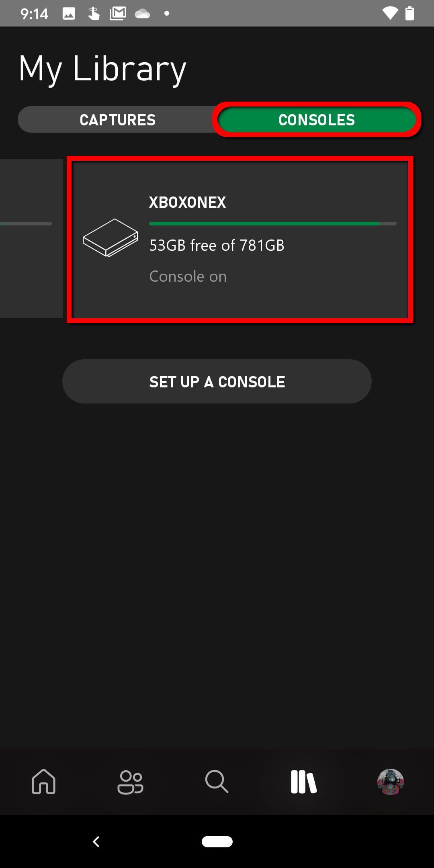Tap the Gmail notification icon

click(118, 14)
